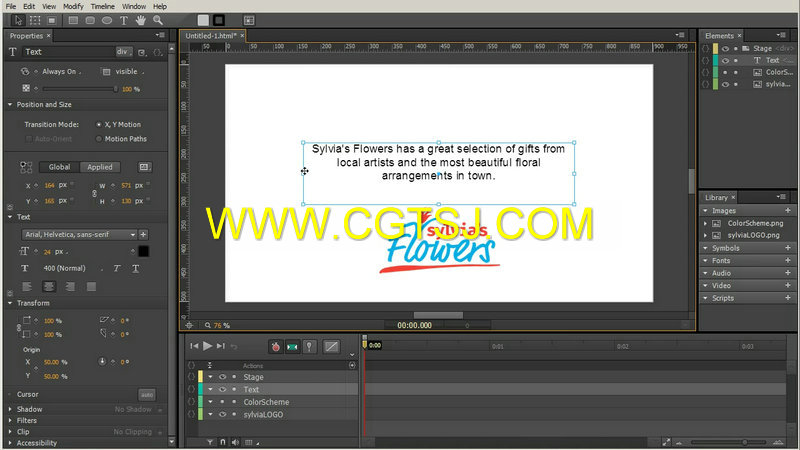Justify the text alignment
Image resolution: width=800 pixels, height=450 pixels.
click(x=91, y=287)
